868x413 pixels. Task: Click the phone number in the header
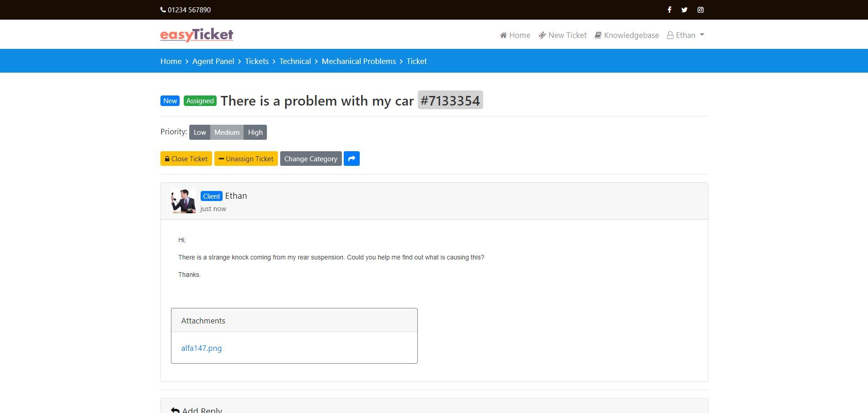(x=186, y=10)
